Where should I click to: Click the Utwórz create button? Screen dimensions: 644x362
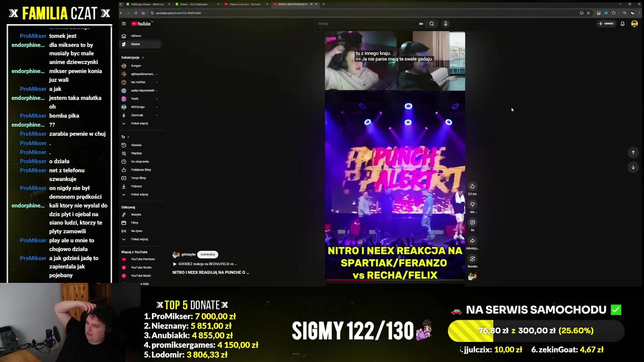click(x=606, y=24)
